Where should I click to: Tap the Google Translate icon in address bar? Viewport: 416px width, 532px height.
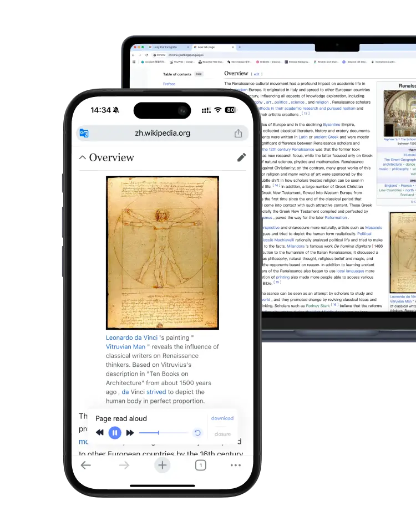[84, 133]
